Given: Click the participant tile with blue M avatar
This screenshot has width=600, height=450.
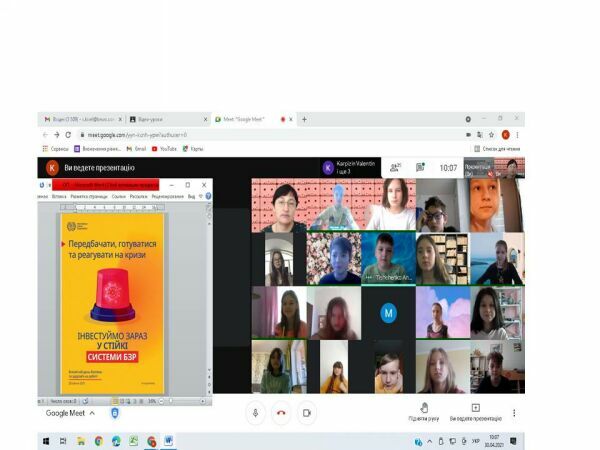Looking at the screenshot, I should tap(388, 313).
